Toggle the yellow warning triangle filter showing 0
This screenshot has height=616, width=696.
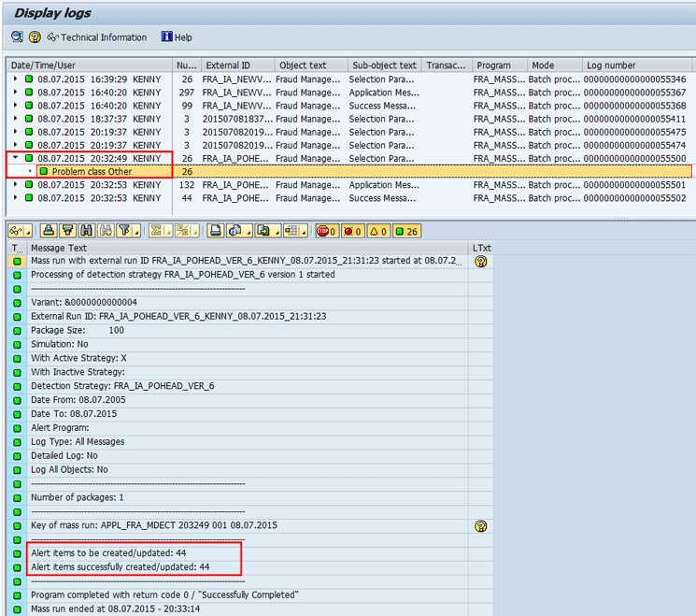pyautogui.click(x=378, y=231)
